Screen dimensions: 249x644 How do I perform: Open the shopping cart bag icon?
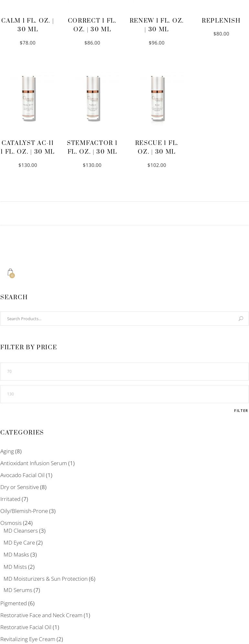coord(11,273)
